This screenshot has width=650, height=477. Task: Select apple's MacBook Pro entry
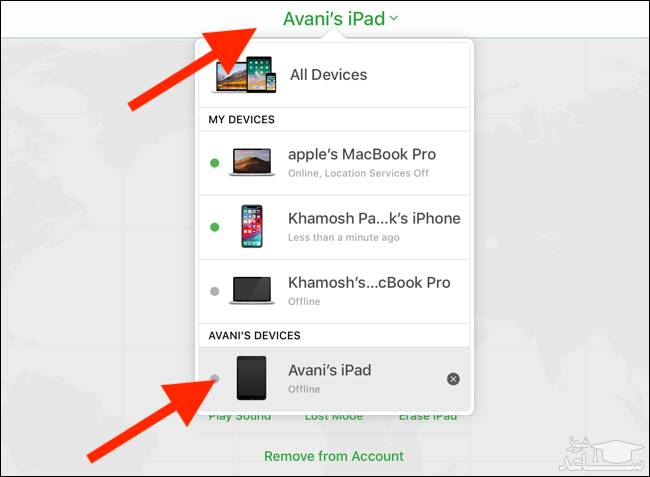(335, 163)
